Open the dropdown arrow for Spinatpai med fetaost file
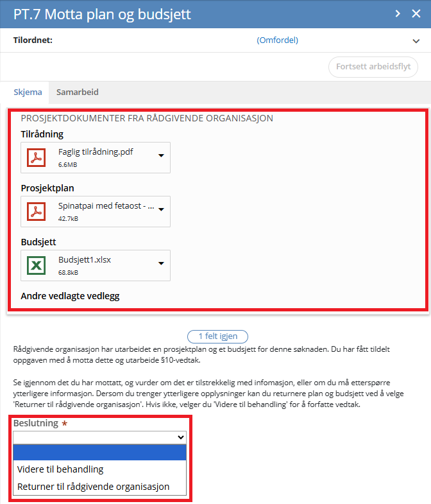This screenshot has height=504, width=431. click(x=161, y=209)
